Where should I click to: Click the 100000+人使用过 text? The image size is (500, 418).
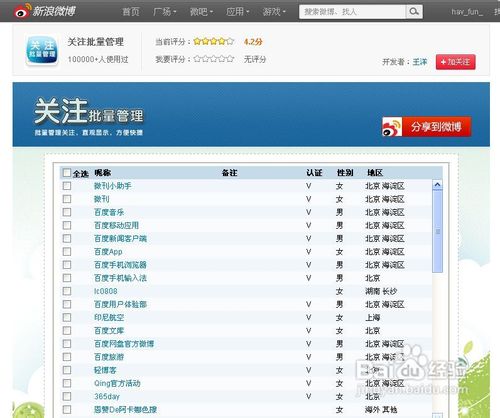coord(98,59)
